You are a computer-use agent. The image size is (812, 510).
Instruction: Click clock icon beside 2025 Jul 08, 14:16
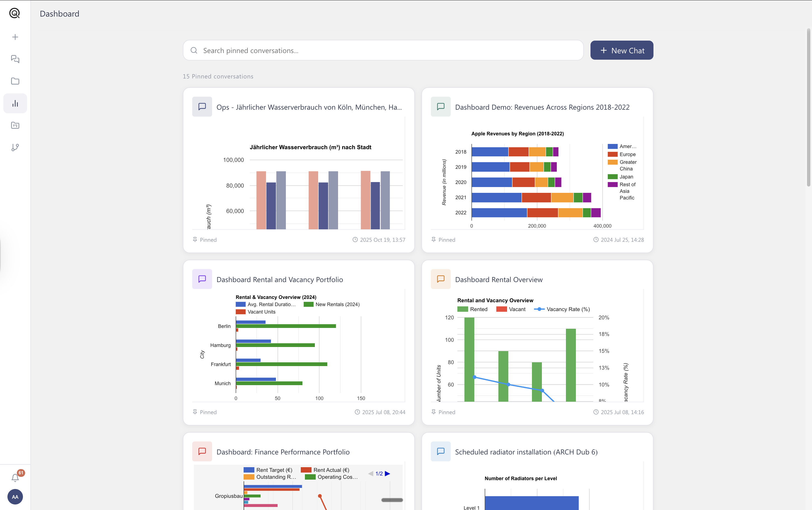596,412
